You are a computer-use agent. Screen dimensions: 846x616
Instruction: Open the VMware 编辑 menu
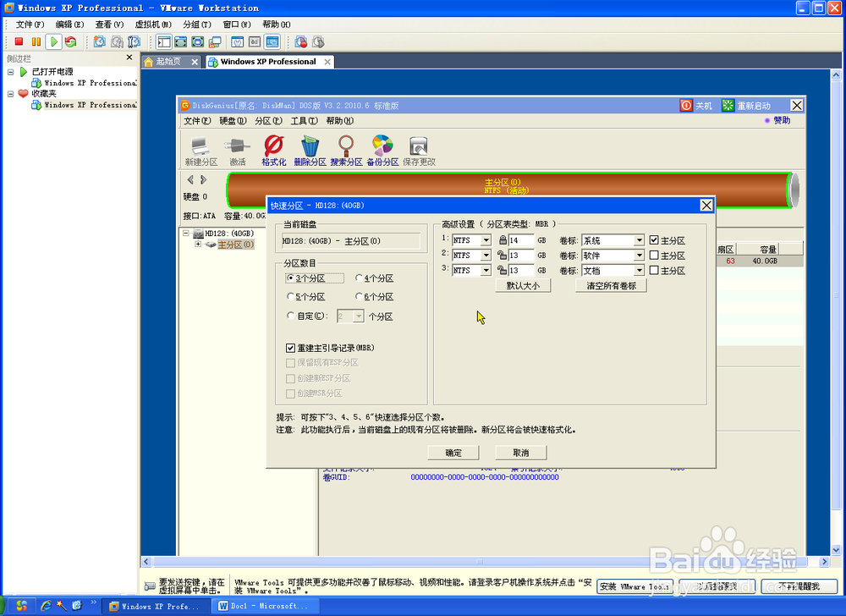point(69,25)
